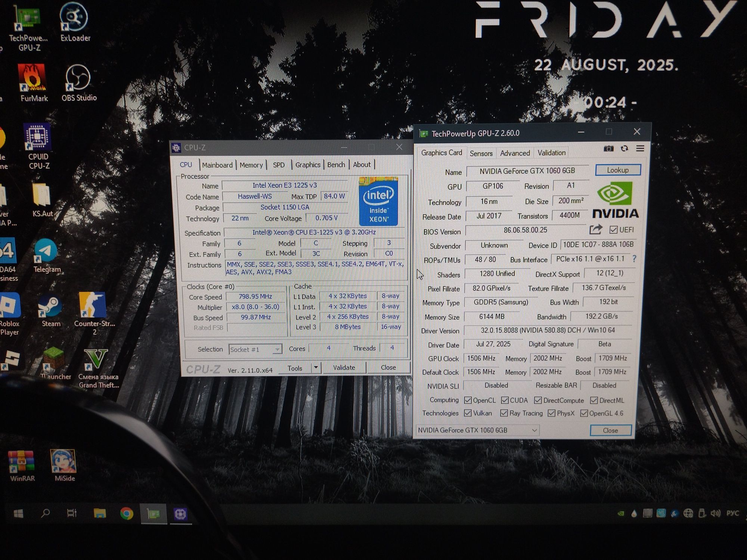Open Steam desktop shortcut
The width and height of the screenshot is (747, 560).
pos(50,311)
